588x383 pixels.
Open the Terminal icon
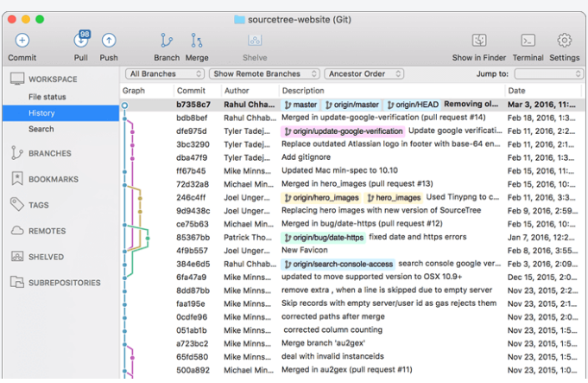pyautogui.click(x=528, y=40)
